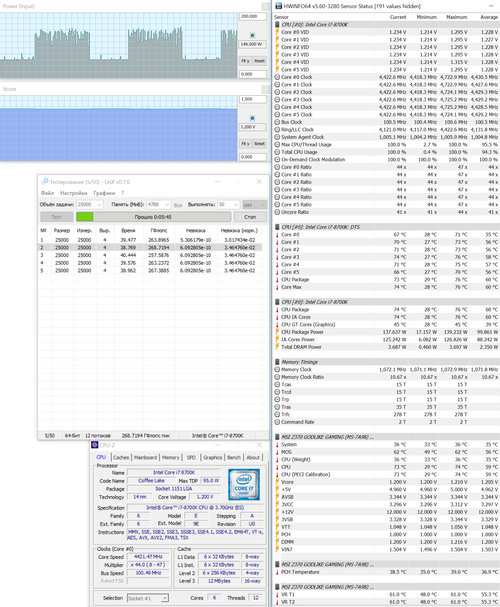
Task: Open the раз units dropdown in LinX
Action: click(x=254, y=204)
